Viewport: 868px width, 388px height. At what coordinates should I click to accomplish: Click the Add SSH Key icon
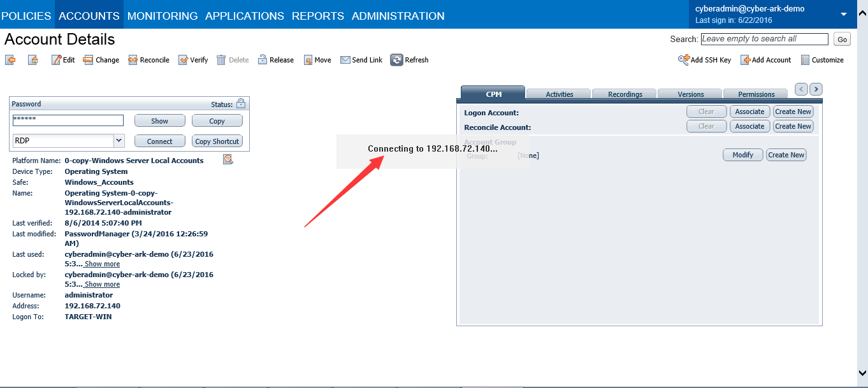(682, 59)
